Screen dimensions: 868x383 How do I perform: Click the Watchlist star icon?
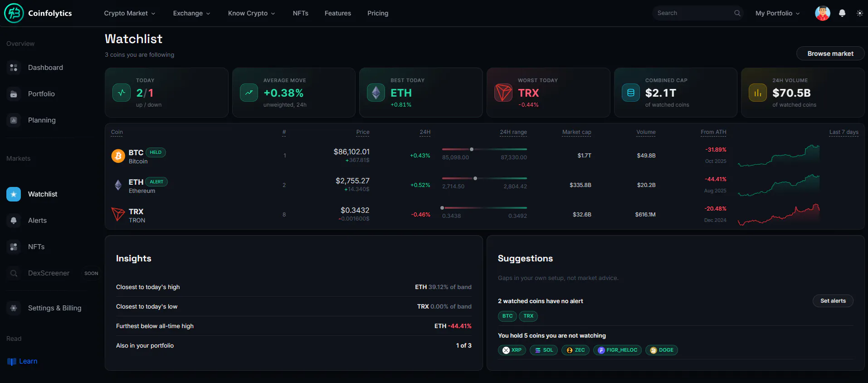tap(14, 194)
